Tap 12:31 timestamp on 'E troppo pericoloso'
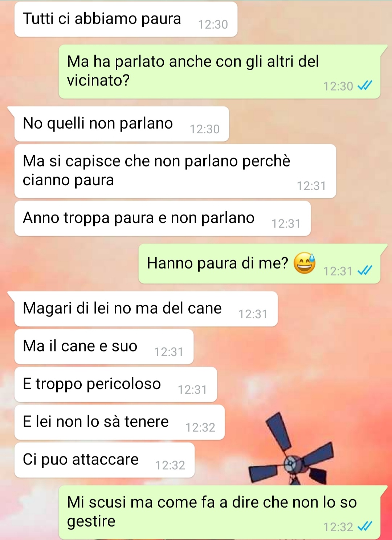 click(x=192, y=390)
